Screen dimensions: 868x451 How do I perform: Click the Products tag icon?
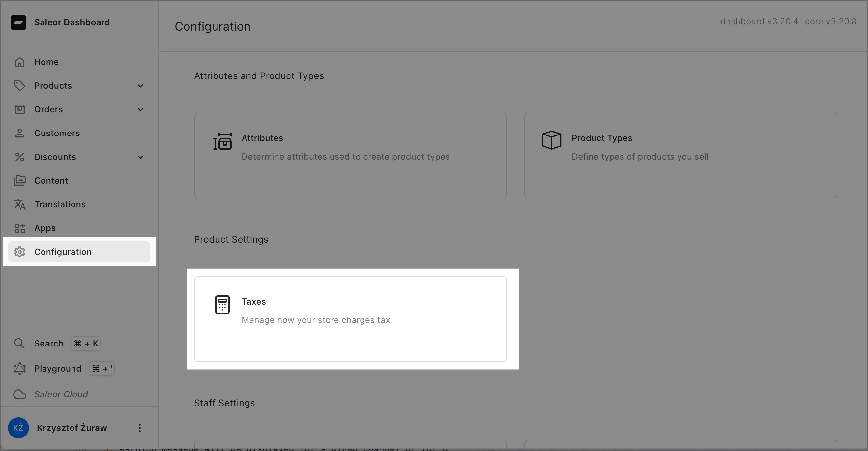(x=19, y=85)
